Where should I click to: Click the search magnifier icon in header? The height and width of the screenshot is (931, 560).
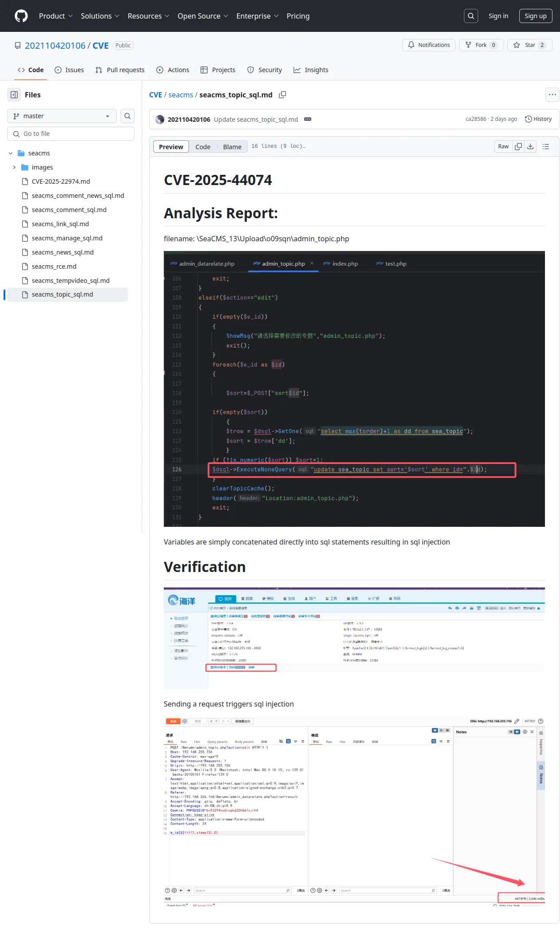coord(471,16)
